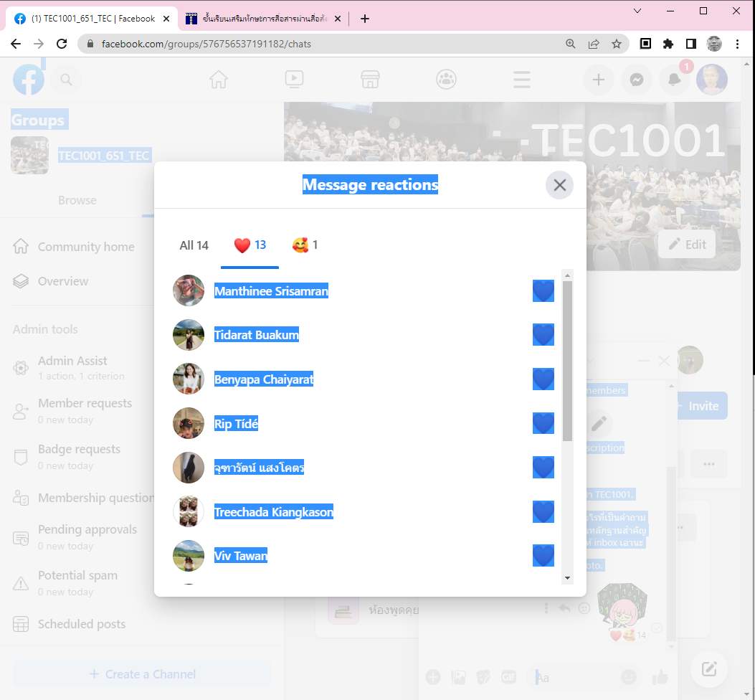
Task: Open Treechada Kiangkason's profile name
Action: point(273,511)
